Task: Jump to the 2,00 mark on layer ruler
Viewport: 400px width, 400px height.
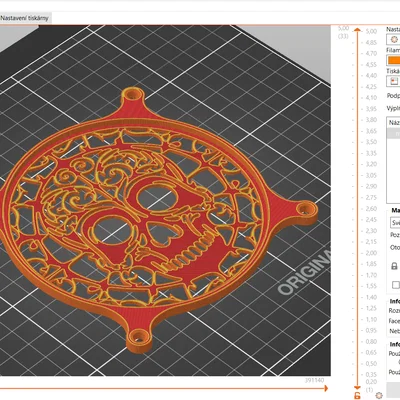Action: pos(371,253)
